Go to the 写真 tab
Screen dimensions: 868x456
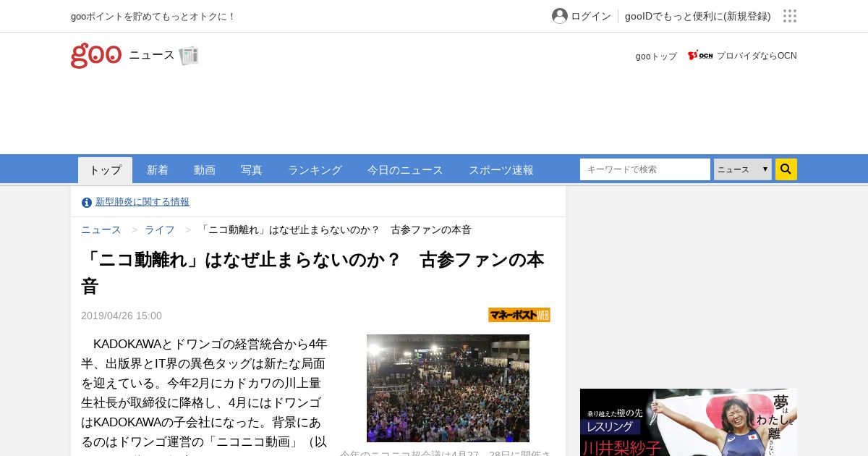tap(252, 170)
